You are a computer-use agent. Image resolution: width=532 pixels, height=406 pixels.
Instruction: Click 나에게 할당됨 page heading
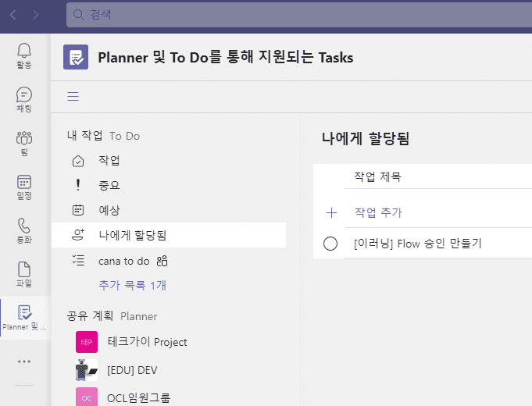366,139
